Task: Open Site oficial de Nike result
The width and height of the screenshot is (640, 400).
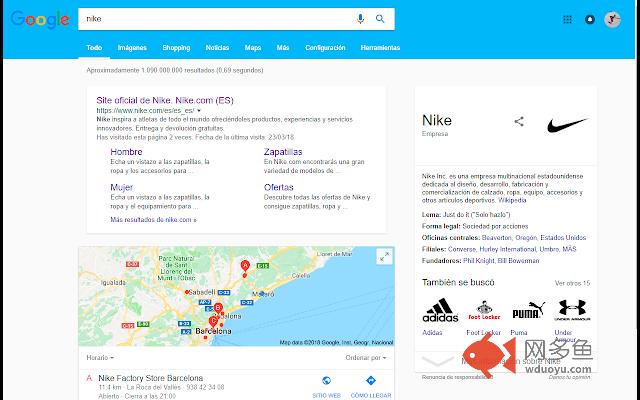Action: click(165, 100)
